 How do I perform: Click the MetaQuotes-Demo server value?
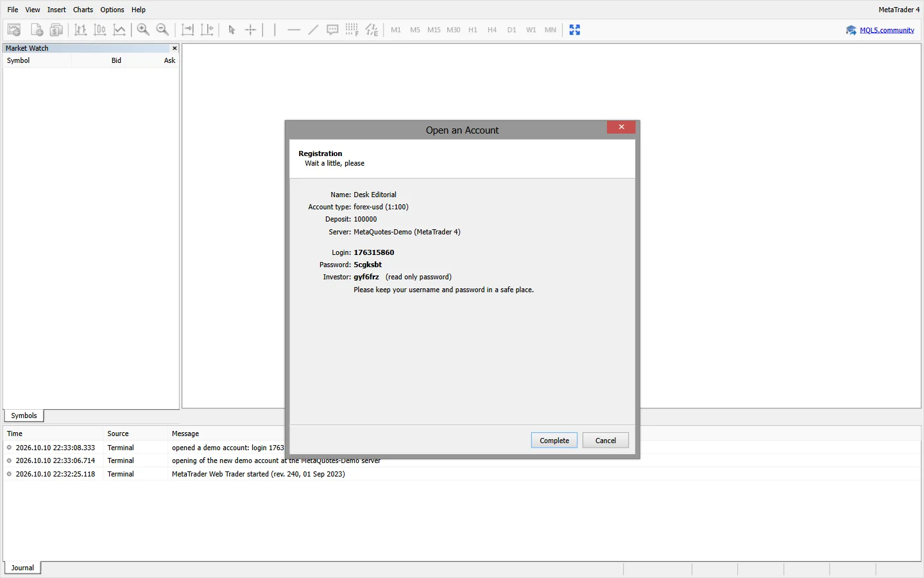tap(407, 232)
